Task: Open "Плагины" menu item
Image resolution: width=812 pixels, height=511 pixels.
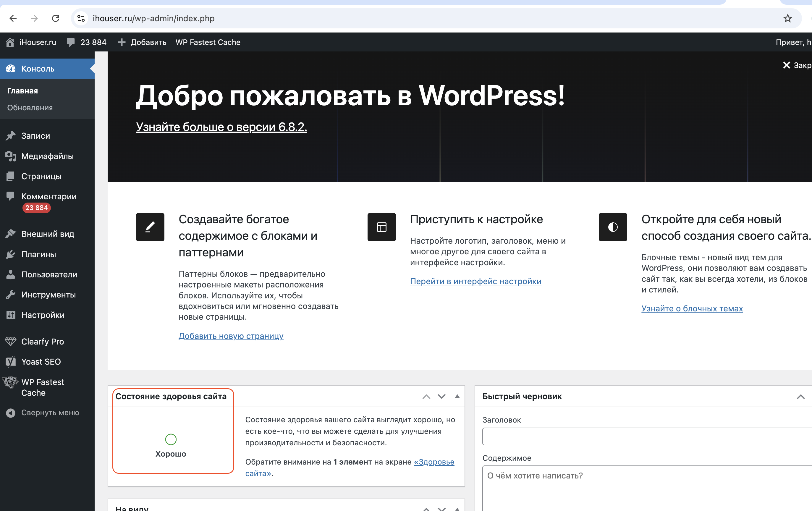Action: click(38, 254)
